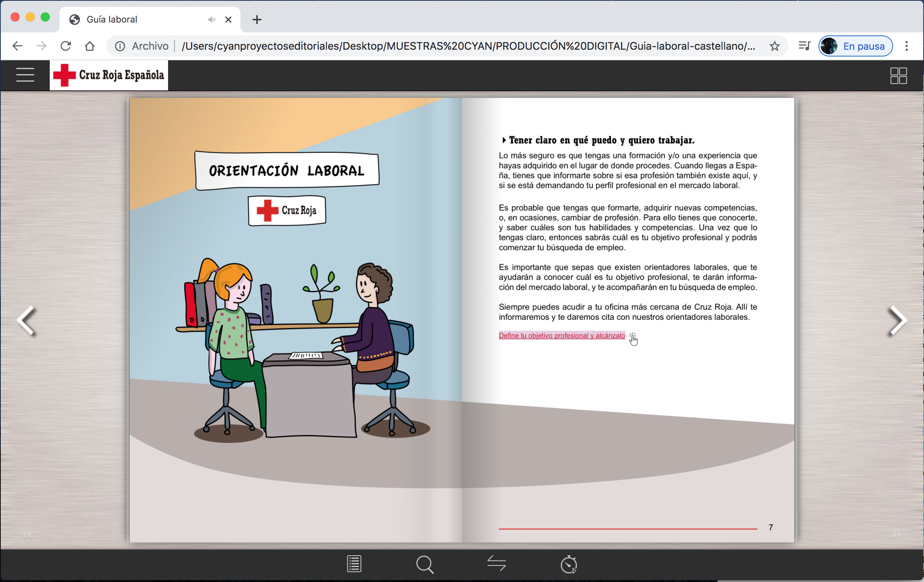Click browser forward arrow
This screenshot has height=582, width=924.
41,46
